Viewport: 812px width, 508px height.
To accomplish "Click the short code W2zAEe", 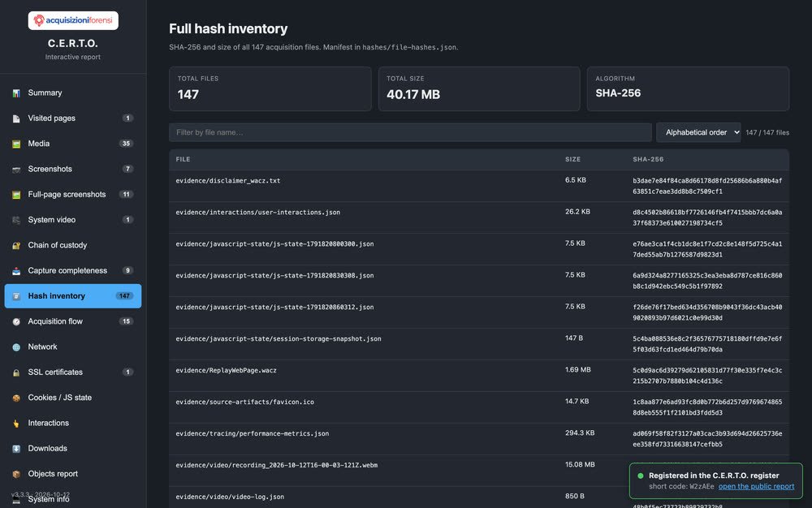I will click(702, 486).
